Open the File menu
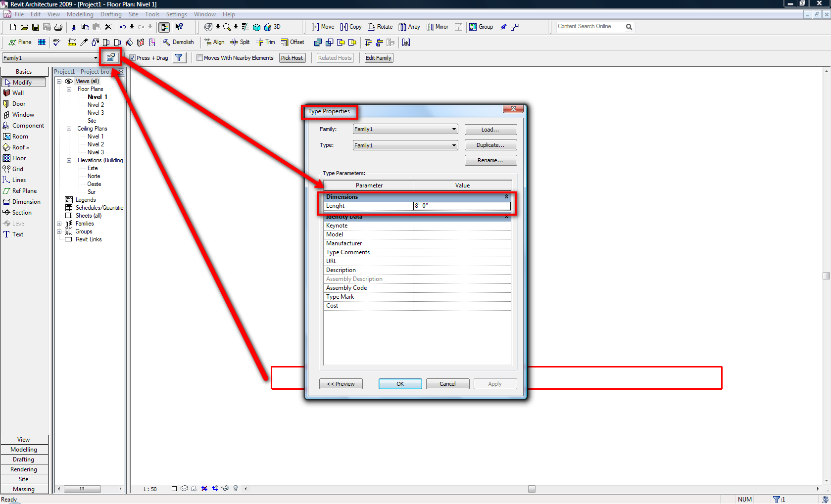 [x=19, y=14]
